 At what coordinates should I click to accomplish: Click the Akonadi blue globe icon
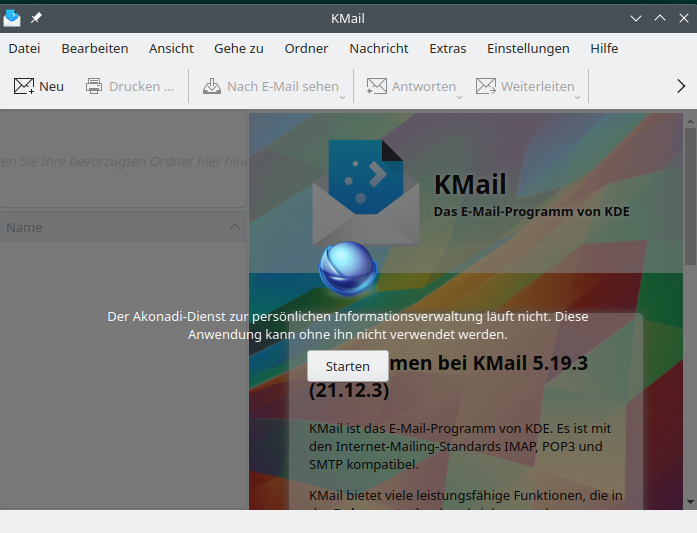point(348,269)
